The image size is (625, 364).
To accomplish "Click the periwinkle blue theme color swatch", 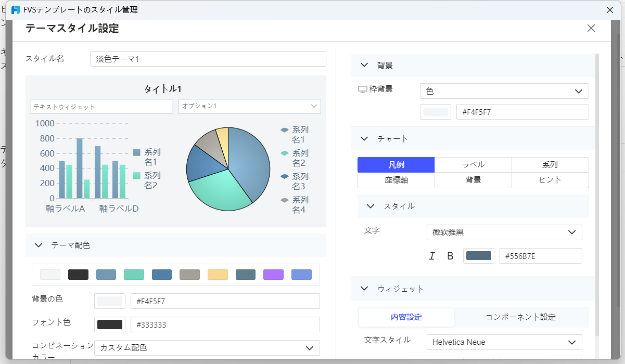I will tap(301, 275).
